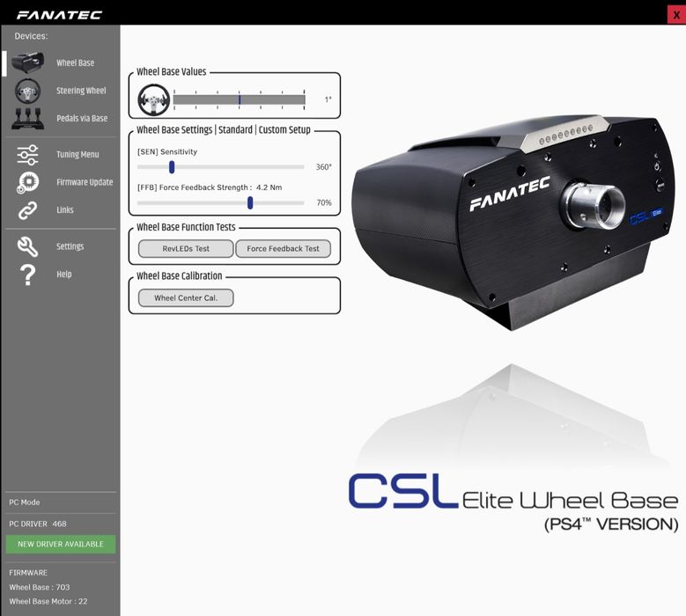Click the Fanatec logo in title bar
The height and width of the screenshot is (616, 686).
[59, 15]
